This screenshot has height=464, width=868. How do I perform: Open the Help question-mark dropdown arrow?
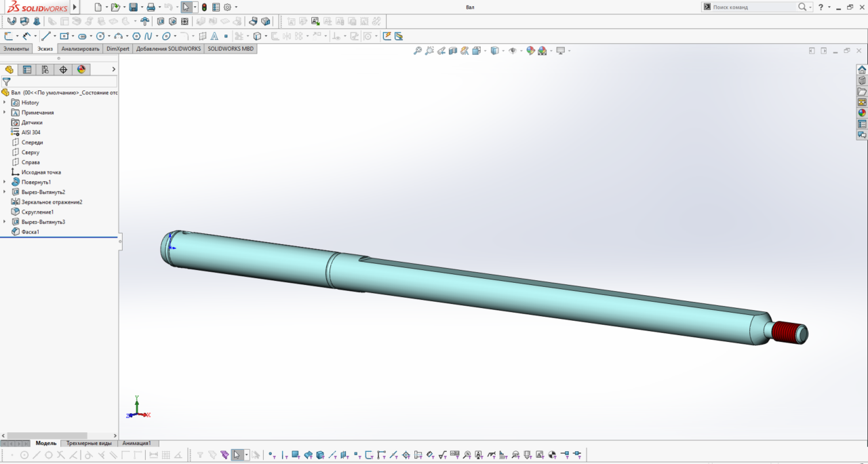click(x=829, y=7)
